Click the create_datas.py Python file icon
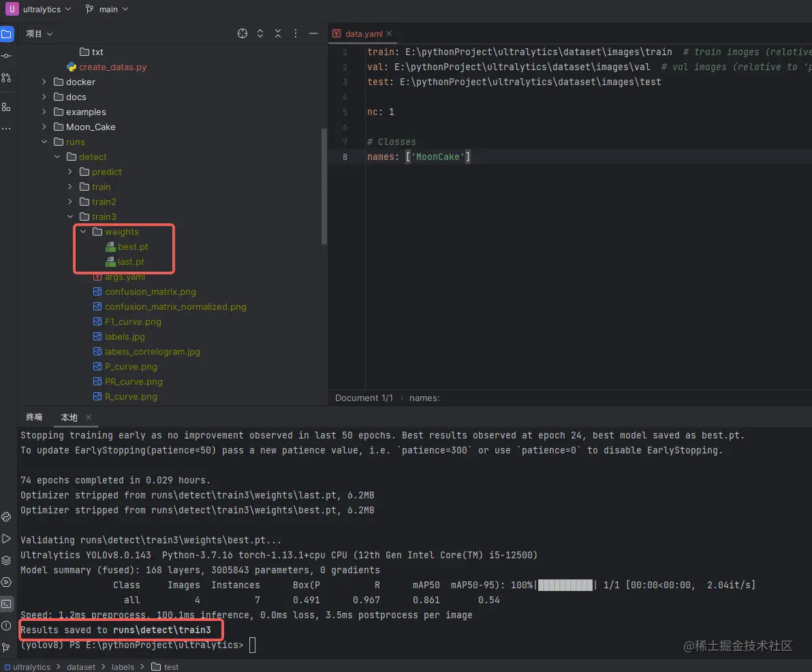Image resolution: width=812 pixels, height=672 pixels. (x=72, y=67)
